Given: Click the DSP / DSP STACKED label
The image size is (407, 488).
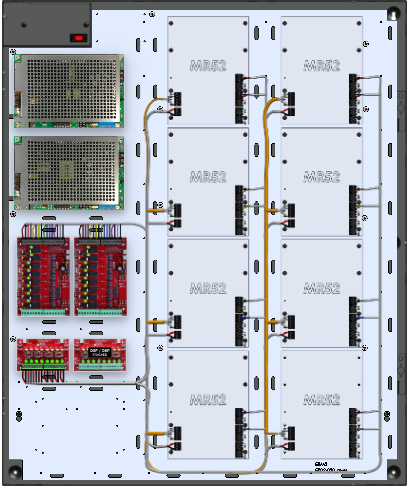Looking at the screenshot, I should 100,353.
